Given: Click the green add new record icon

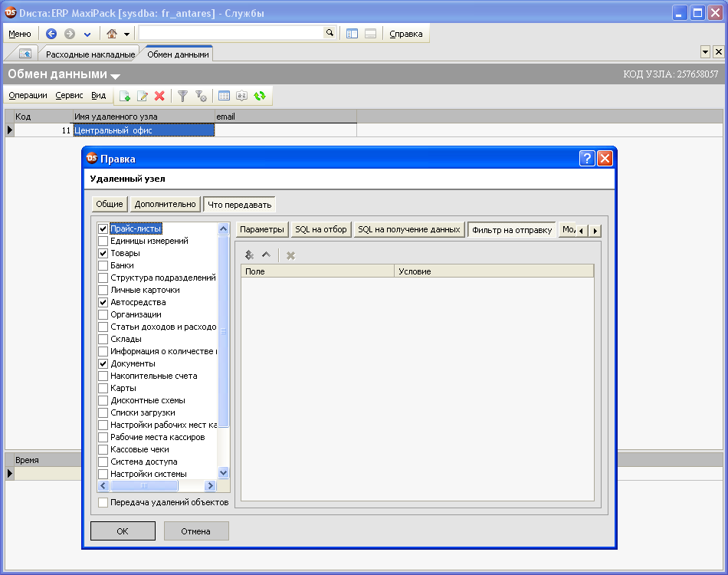Looking at the screenshot, I should click(125, 96).
